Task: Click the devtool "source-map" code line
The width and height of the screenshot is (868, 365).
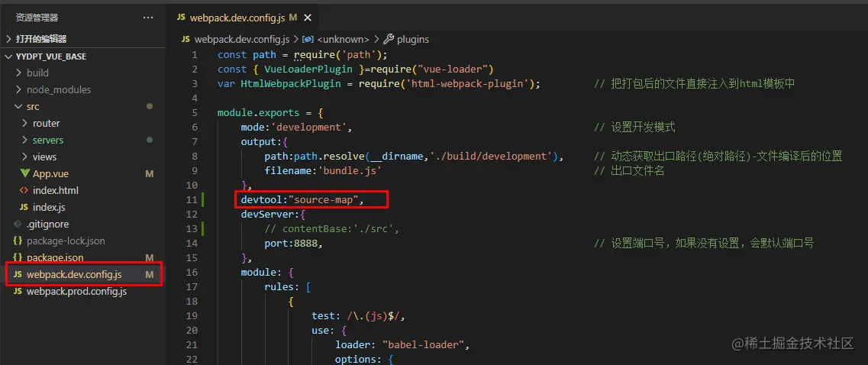Action: click(x=302, y=199)
